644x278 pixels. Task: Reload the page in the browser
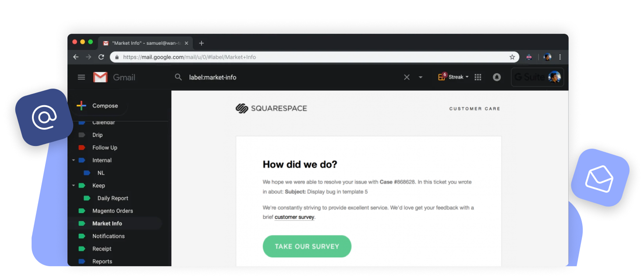point(101,57)
